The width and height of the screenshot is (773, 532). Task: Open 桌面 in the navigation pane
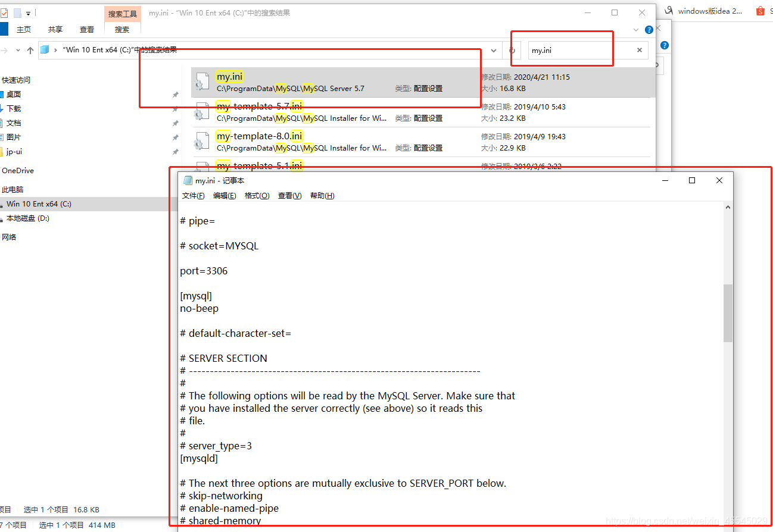[14, 94]
